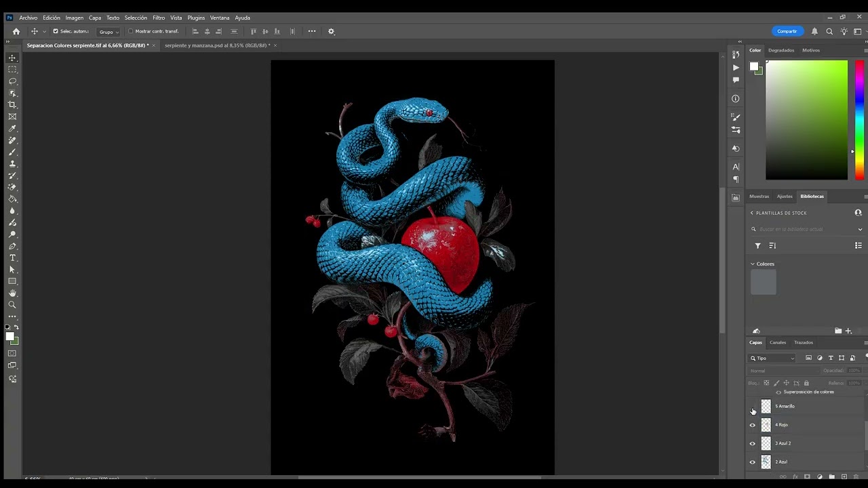Show the 5 Amarillo layer visibility

(x=752, y=407)
